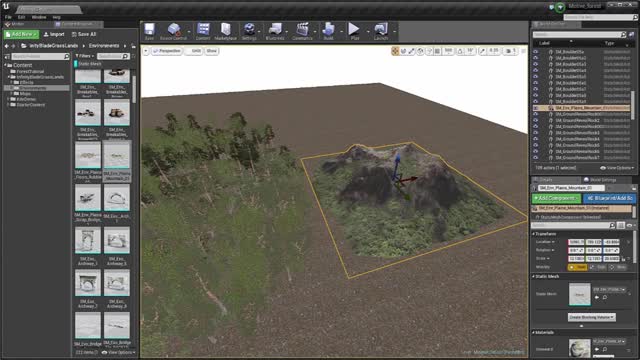The image size is (640, 360).
Task: Navigate back in Content Browser history
Action: point(7,46)
